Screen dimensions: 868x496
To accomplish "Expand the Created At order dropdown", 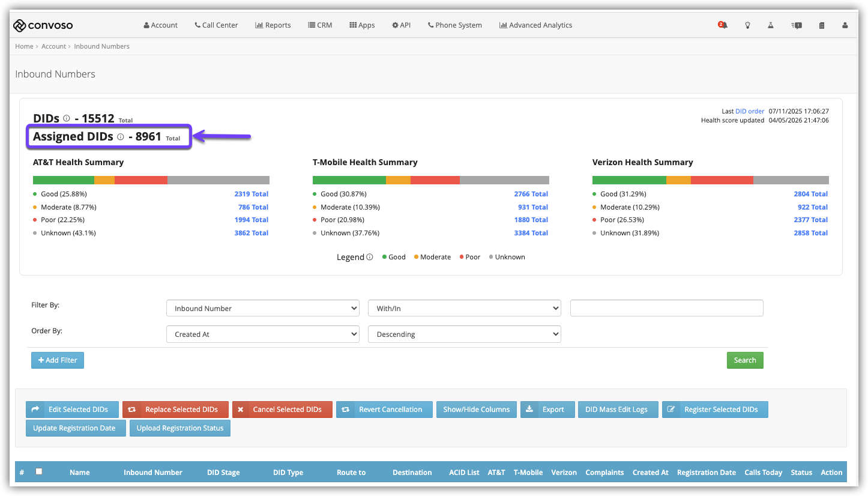I will click(x=263, y=334).
